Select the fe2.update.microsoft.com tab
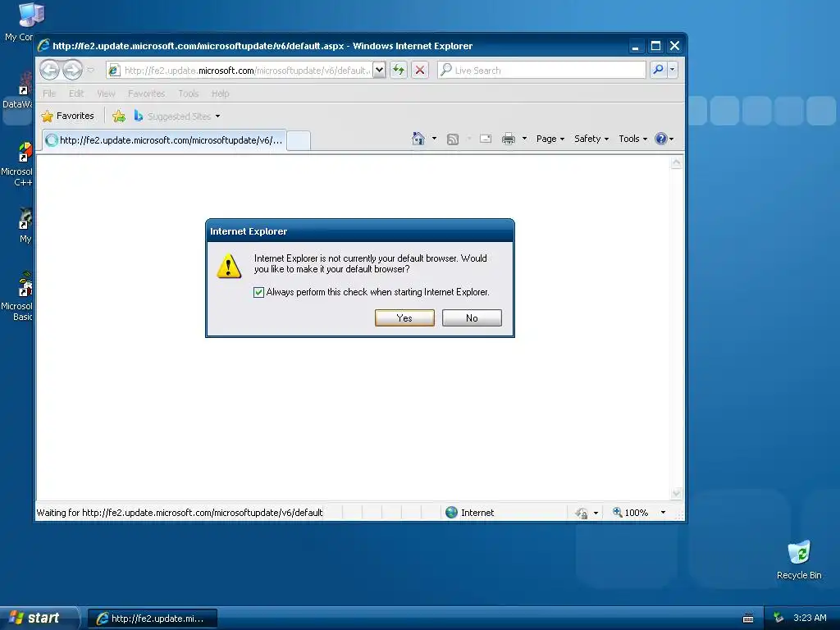 [x=164, y=140]
